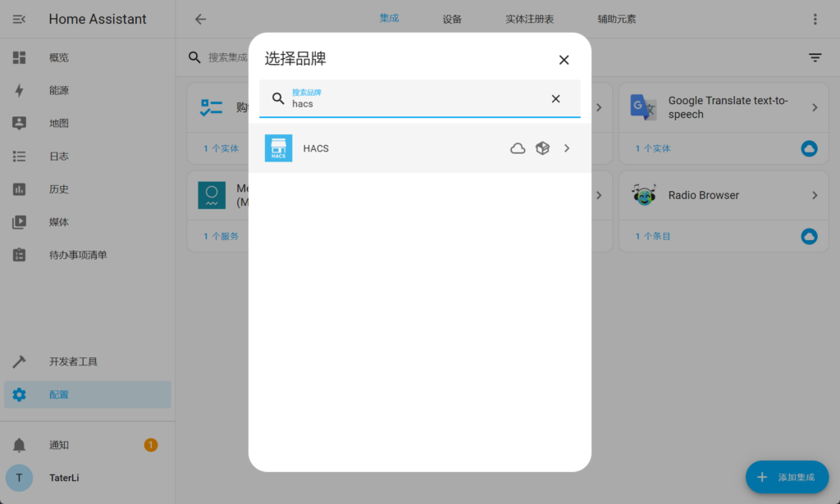Open the 待办事项清单 to-do clipboard icon
Image resolution: width=840 pixels, height=504 pixels.
click(x=20, y=255)
